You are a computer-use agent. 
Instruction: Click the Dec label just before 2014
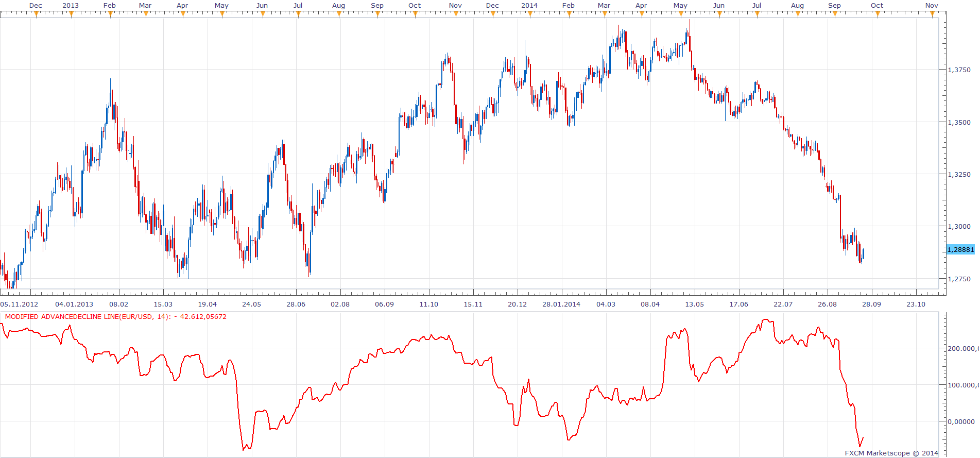coord(492,5)
